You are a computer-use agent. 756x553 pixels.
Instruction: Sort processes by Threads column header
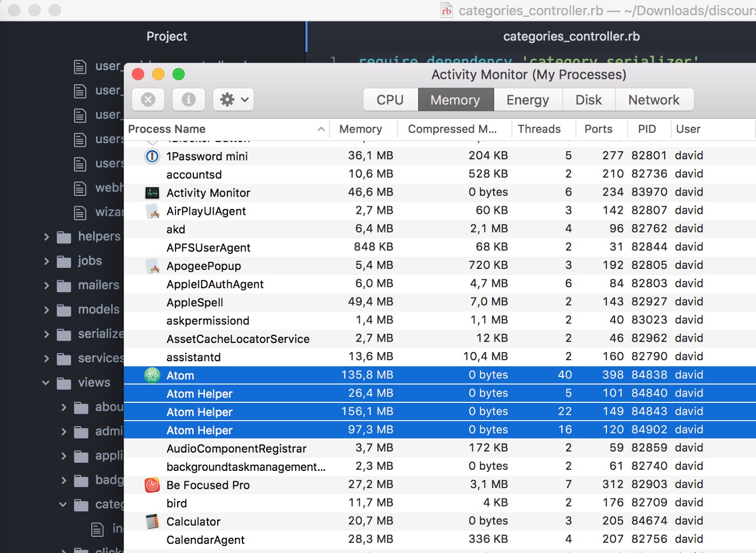pyautogui.click(x=538, y=129)
